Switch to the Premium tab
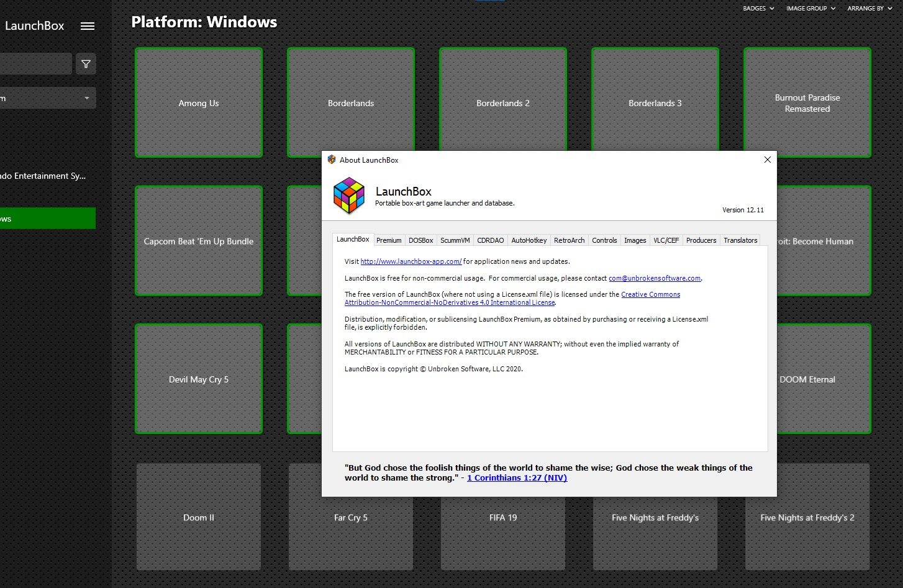This screenshot has width=903, height=588. (x=389, y=240)
